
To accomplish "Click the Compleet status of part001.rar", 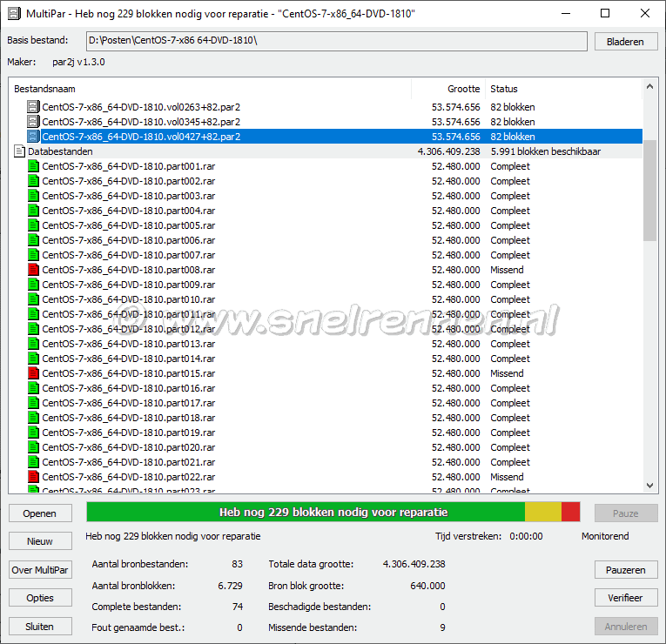I will (510, 166).
